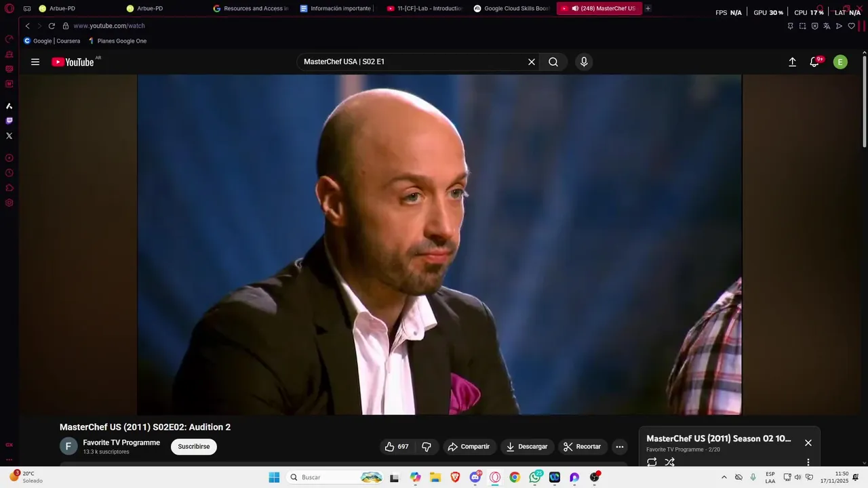Go to the YouTube home logo
The width and height of the screenshot is (868, 488).
point(73,62)
